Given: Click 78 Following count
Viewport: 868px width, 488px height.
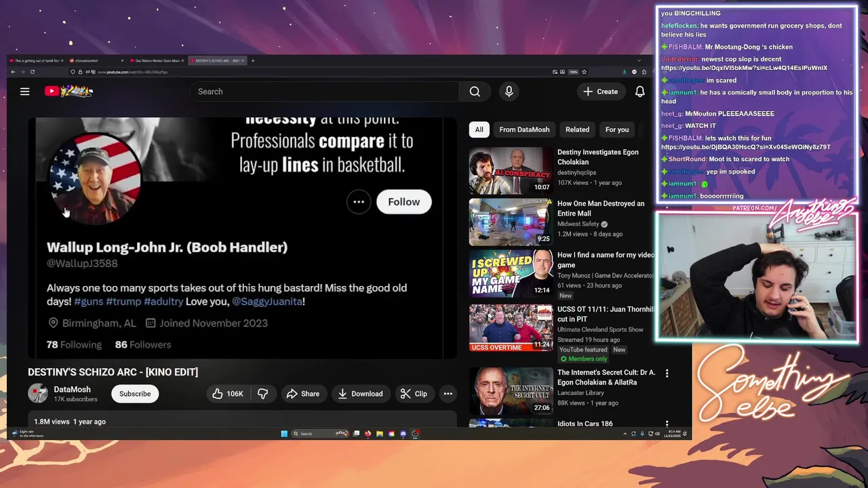Looking at the screenshot, I should [x=74, y=344].
